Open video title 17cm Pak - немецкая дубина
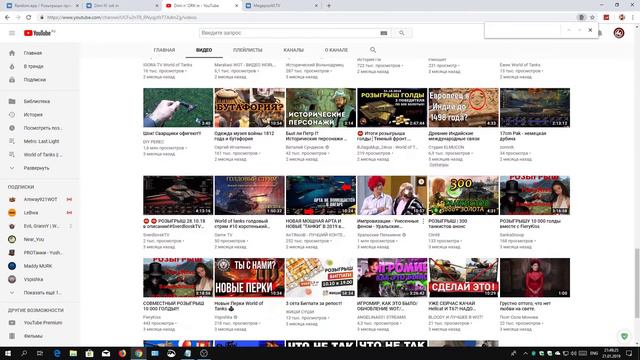The width and height of the screenshot is (640, 360). click(523, 136)
